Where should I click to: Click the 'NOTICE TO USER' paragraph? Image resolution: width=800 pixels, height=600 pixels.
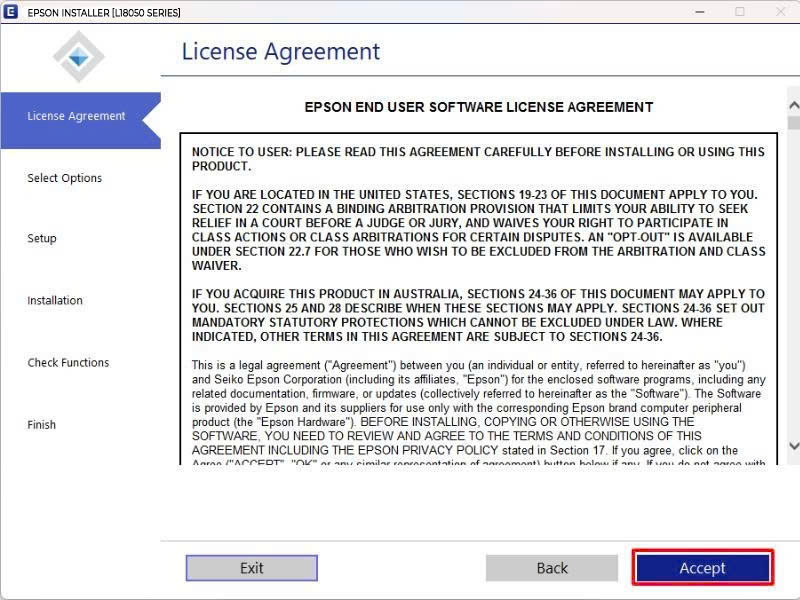(478, 159)
